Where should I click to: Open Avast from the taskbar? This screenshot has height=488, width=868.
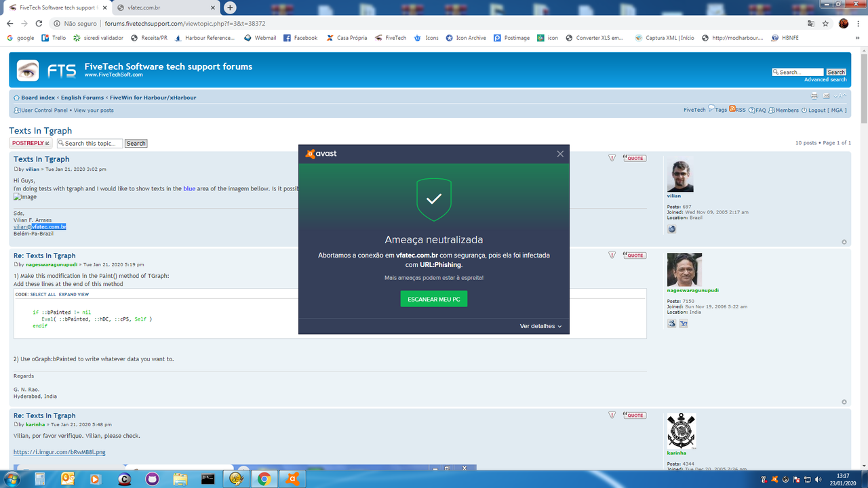(x=293, y=479)
